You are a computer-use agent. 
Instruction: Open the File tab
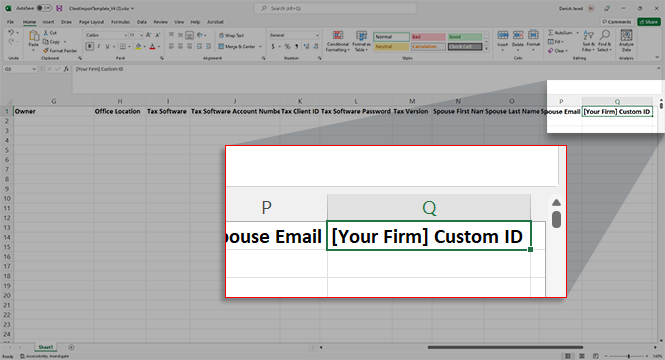(10, 22)
